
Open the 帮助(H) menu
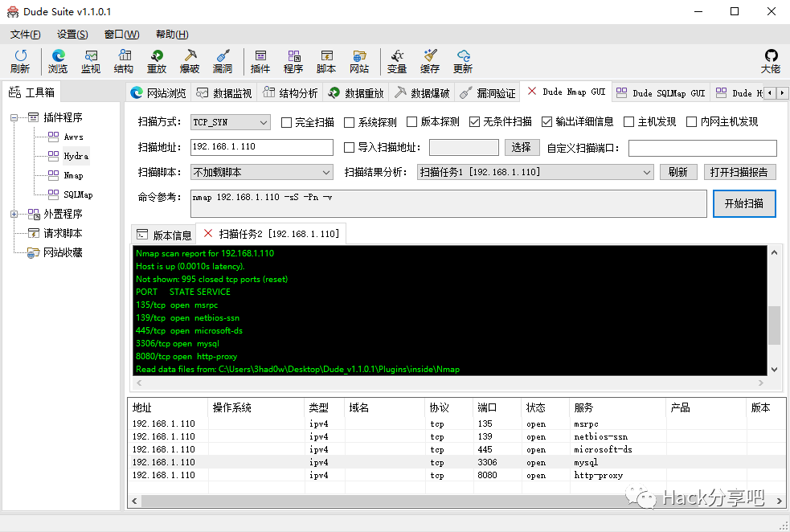coord(172,35)
